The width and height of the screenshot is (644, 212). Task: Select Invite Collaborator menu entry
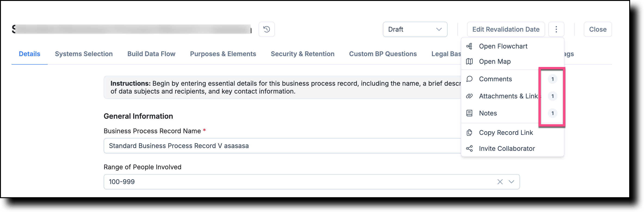512,148
